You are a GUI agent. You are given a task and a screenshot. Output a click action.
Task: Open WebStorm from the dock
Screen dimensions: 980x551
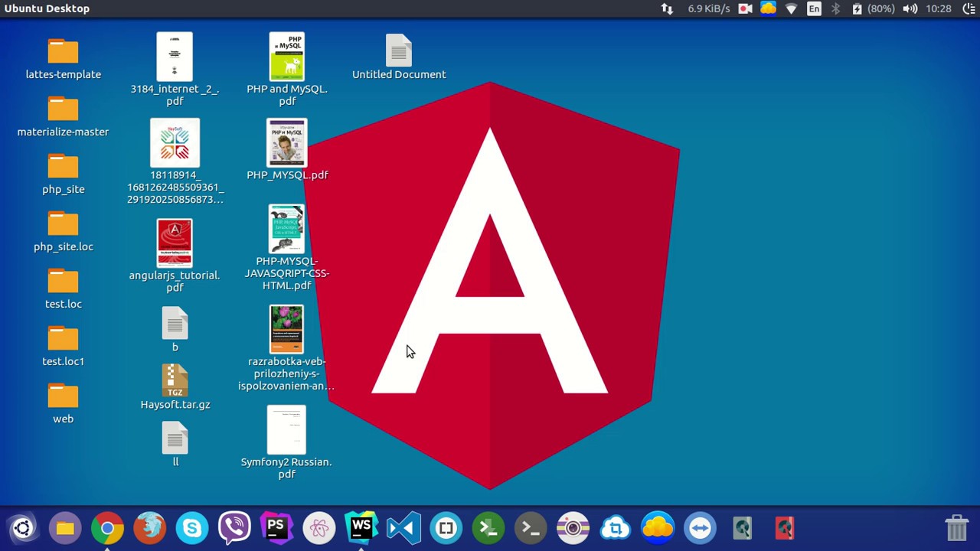(361, 528)
